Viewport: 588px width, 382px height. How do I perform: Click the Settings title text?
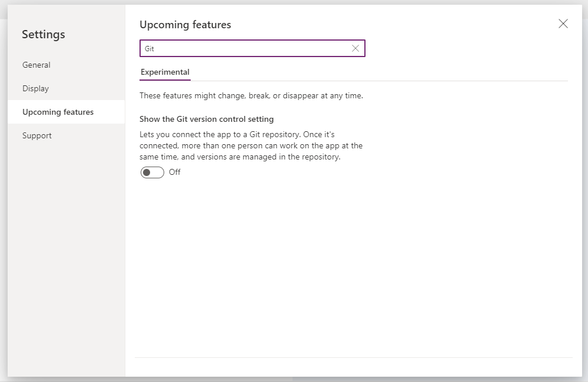tap(44, 35)
